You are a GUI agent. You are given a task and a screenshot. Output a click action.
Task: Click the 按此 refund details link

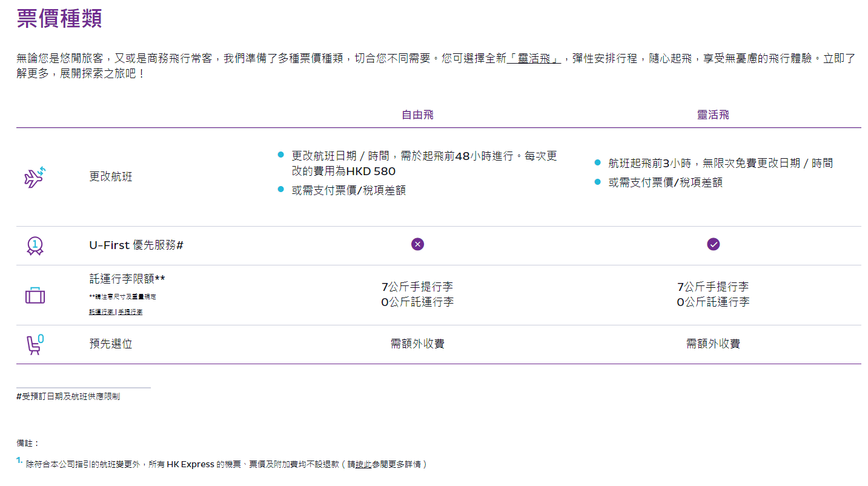click(363, 464)
